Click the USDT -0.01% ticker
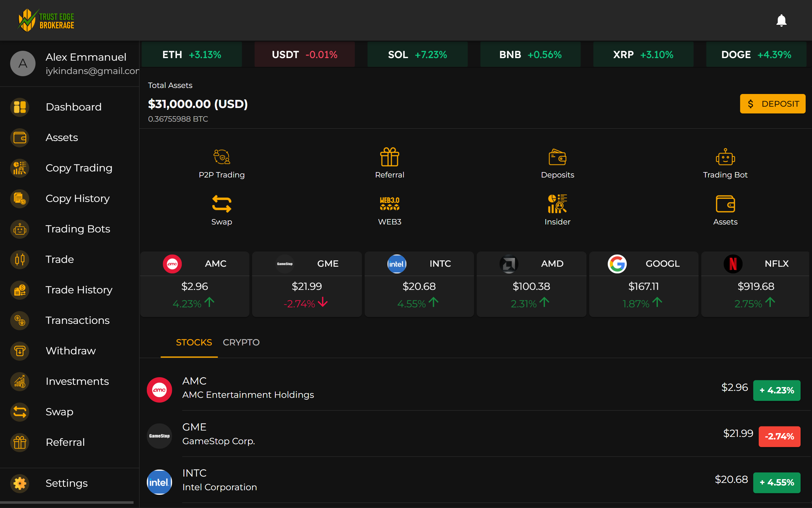 (x=305, y=54)
